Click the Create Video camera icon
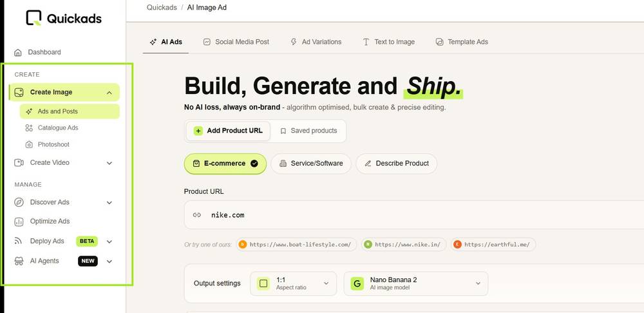644x313 pixels. click(x=19, y=163)
